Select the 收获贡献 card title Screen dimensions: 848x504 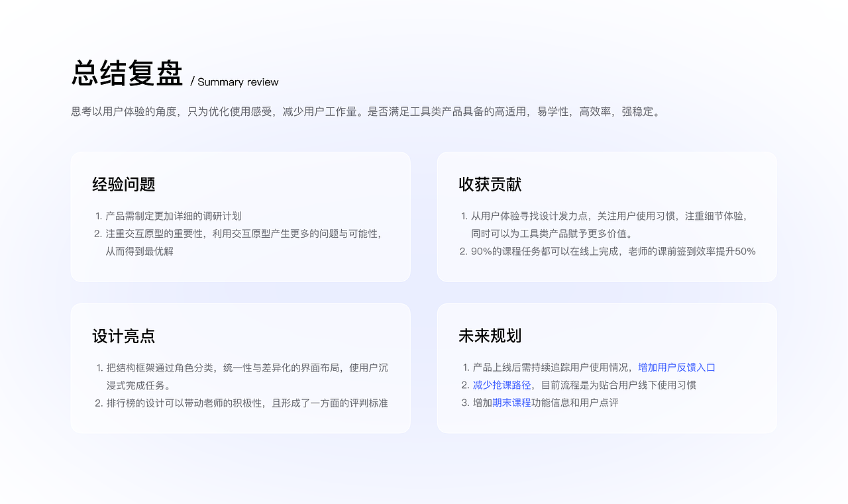click(490, 184)
